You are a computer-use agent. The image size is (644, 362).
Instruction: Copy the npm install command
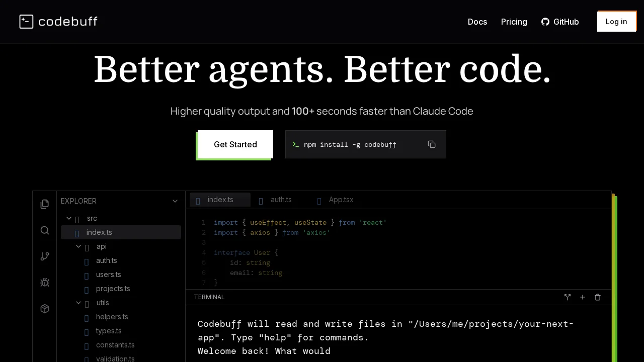click(x=432, y=144)
